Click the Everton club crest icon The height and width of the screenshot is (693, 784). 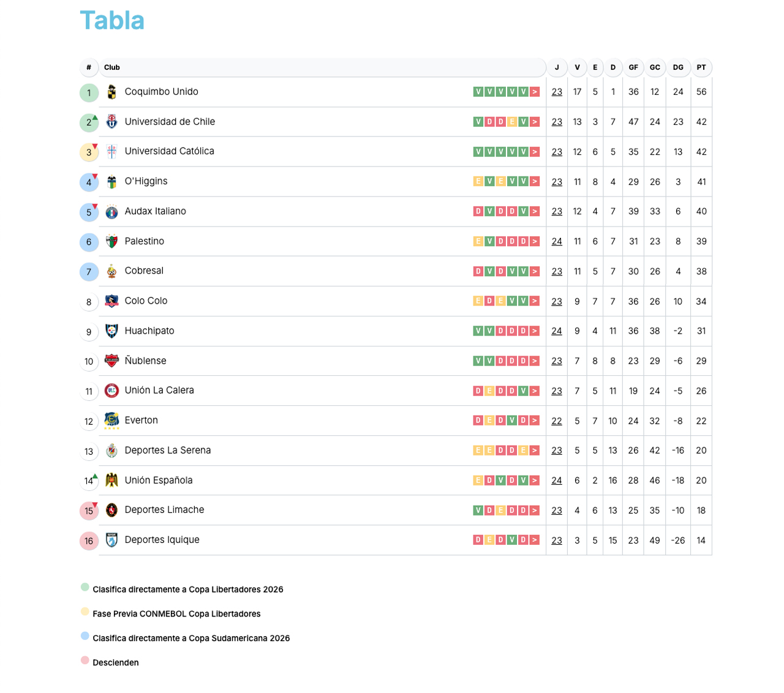coord(111,421)
